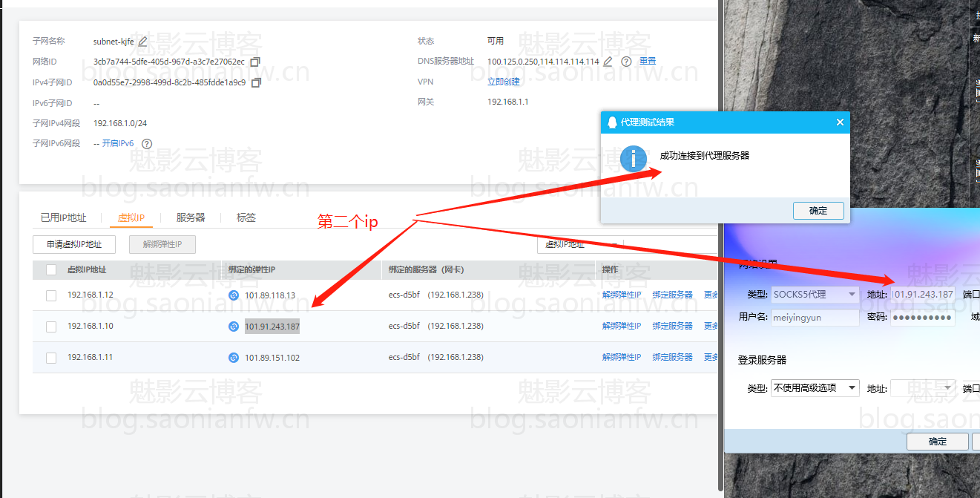This screenshot has height=498, width=980.
Task: Click the 101.89.118.13 elastic IP text
Action: 270,295
